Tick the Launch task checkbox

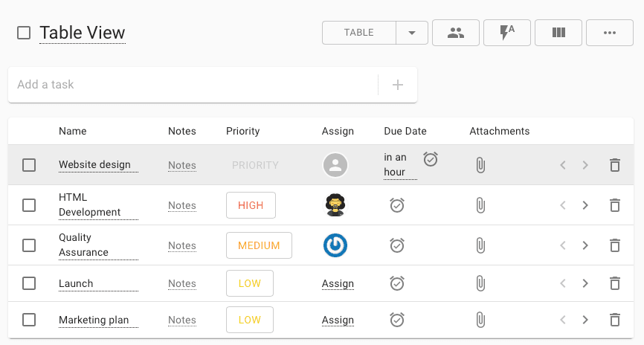29,283
